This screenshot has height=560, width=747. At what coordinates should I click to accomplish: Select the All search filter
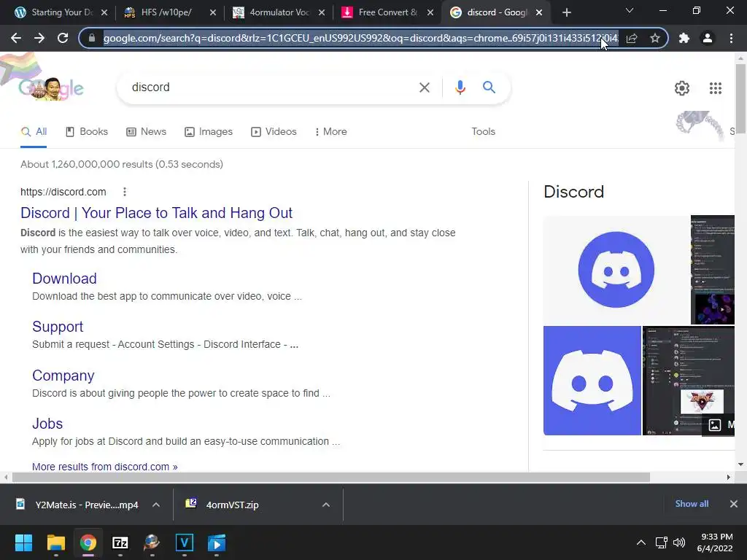click(34, 131)
